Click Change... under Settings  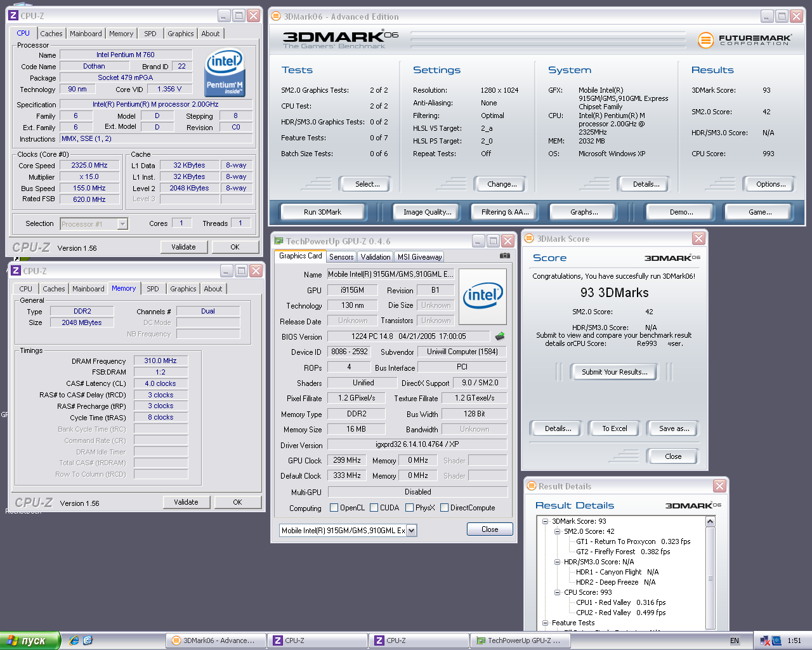(x=502, y=184)
